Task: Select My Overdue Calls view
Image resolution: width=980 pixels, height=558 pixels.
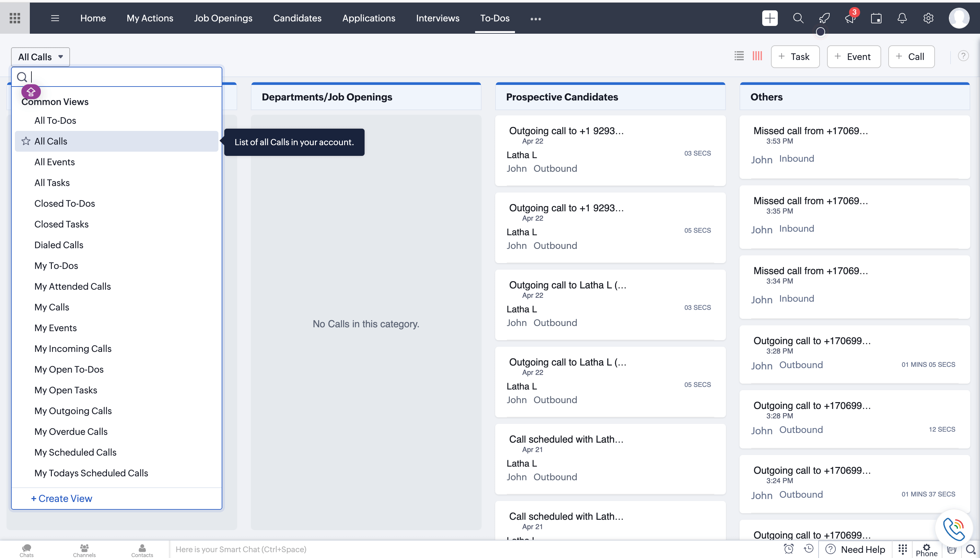Action: pyautogui.click(x=71, y=432)
